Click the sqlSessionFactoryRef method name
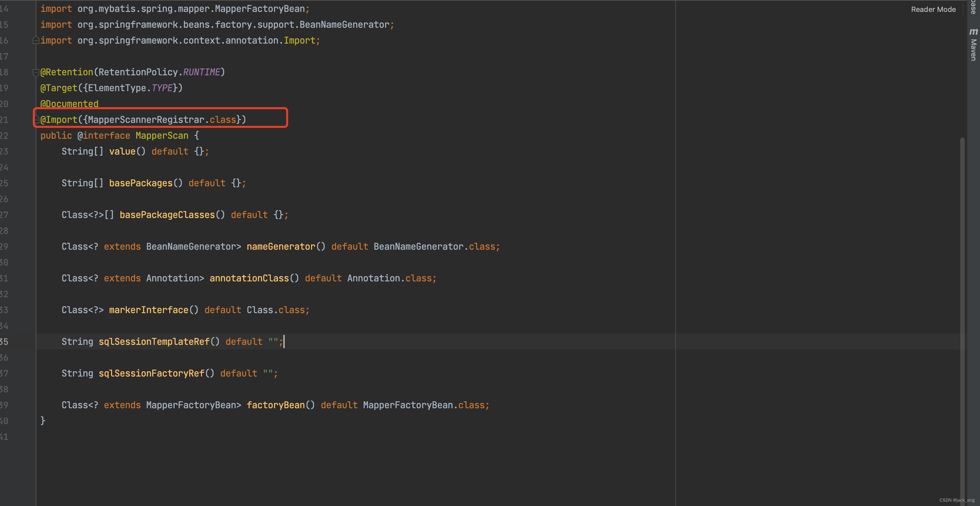The width and height of the screenshot is (980, 506). point(151,373)
